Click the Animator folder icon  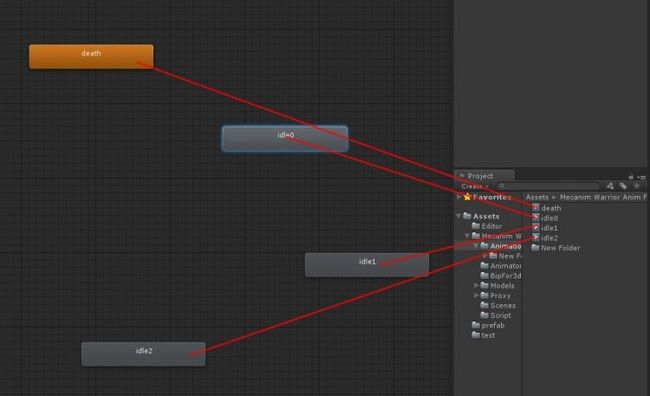[484, 265]
